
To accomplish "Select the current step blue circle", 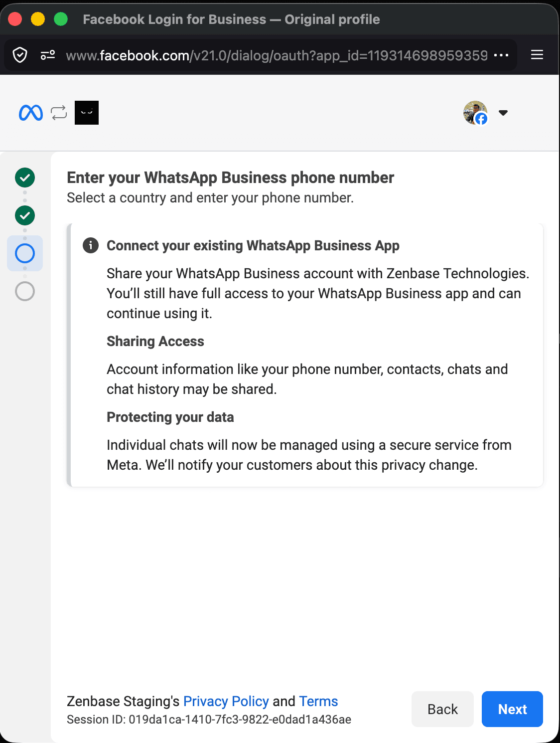I will pos(25,253).
